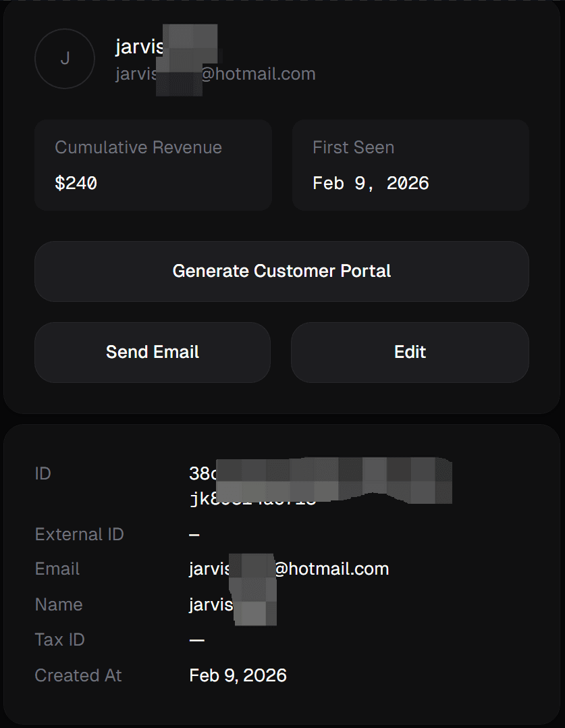Viewport: 565px width, 728px height.
Task: Click the Cumulative Revenue label
Action: pos(138,147)
